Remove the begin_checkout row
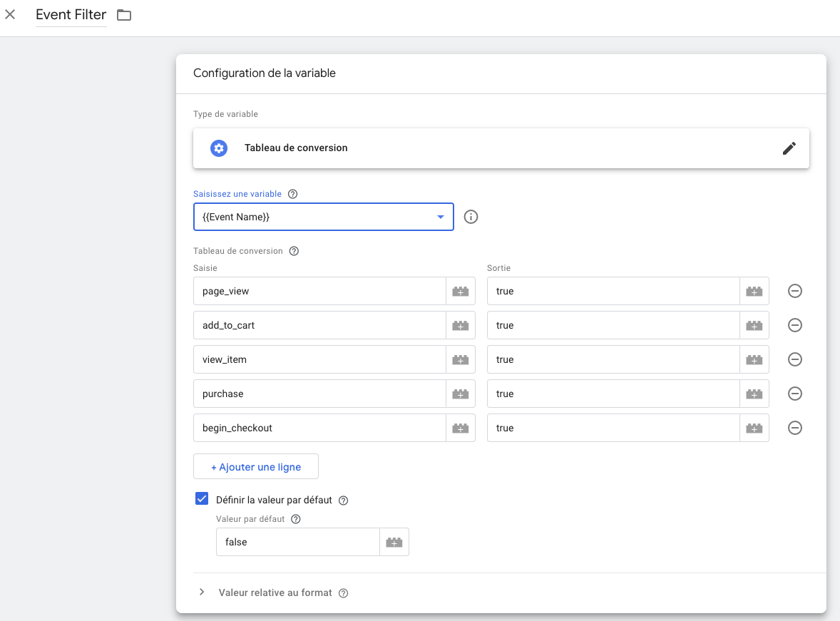The height and width of the screenshot is (621, 840). click(795, 428)
